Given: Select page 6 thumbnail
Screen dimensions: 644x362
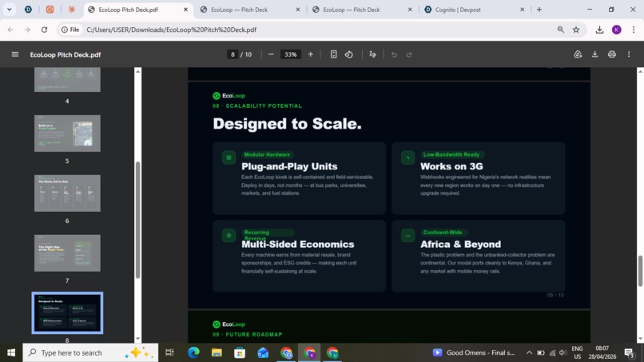Looking at the screenshot, I should pyautogui.click(x=67, y=193).
